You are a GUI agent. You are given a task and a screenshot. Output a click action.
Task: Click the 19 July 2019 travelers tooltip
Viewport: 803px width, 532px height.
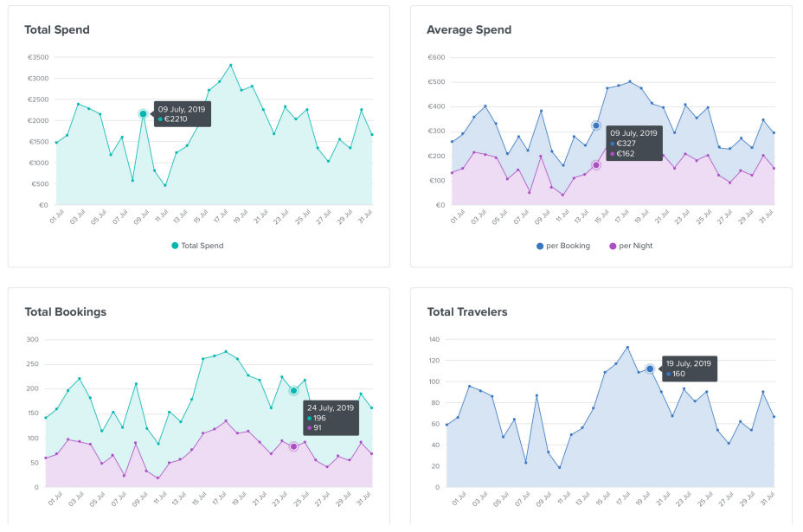coord(690,369)
